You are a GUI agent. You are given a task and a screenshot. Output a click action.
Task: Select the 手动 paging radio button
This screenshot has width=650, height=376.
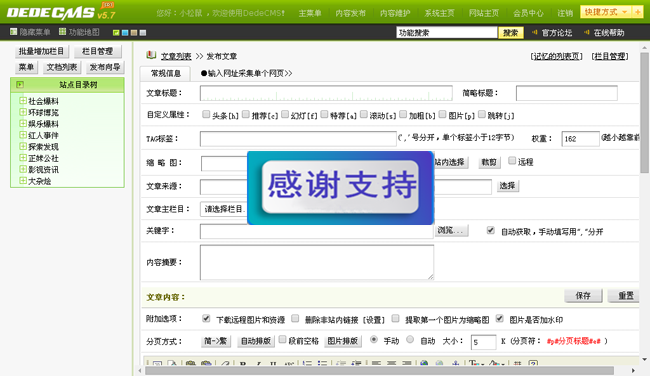374,340
